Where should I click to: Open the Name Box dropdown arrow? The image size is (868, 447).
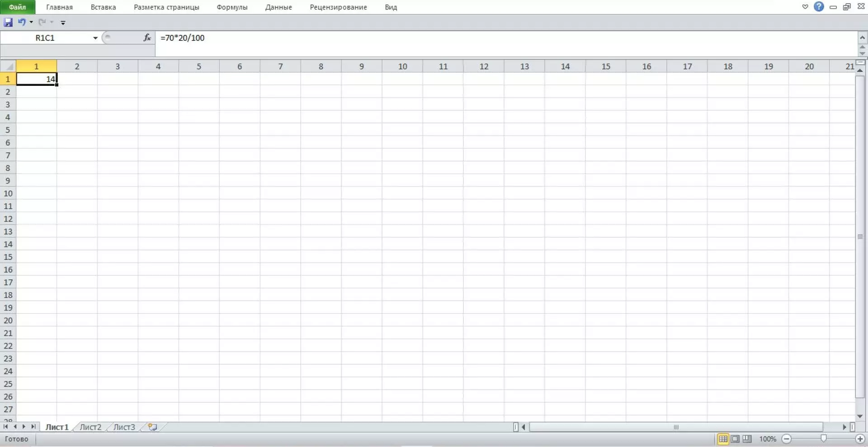(95, 38)
